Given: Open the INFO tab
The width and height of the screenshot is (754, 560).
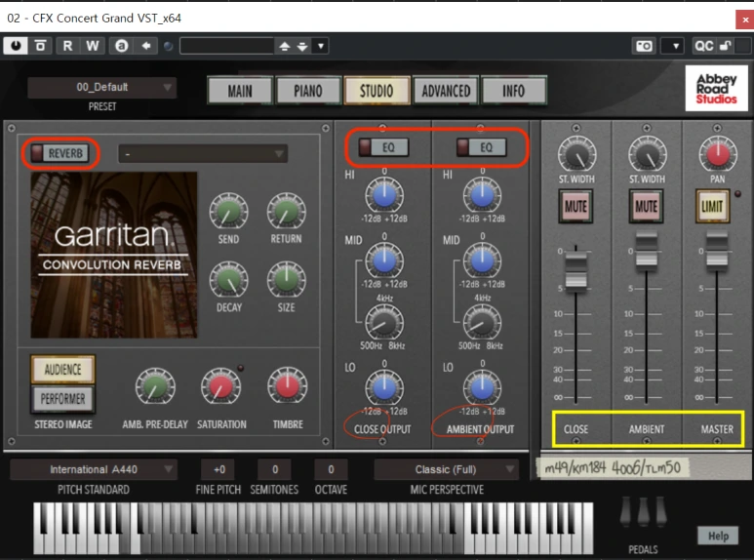Looking at the screenshot, I should 514,91.
